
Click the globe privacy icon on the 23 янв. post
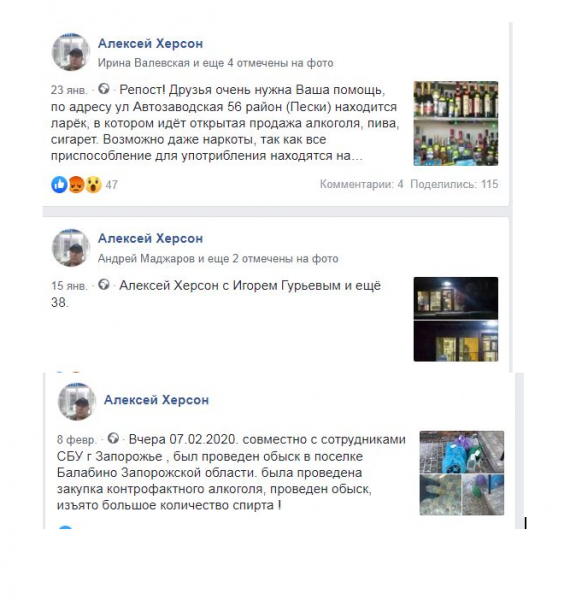[104, 89]
